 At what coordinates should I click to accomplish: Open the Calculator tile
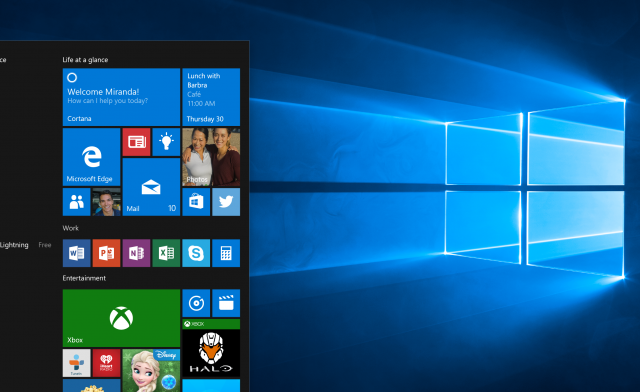(x=226, y=253)
